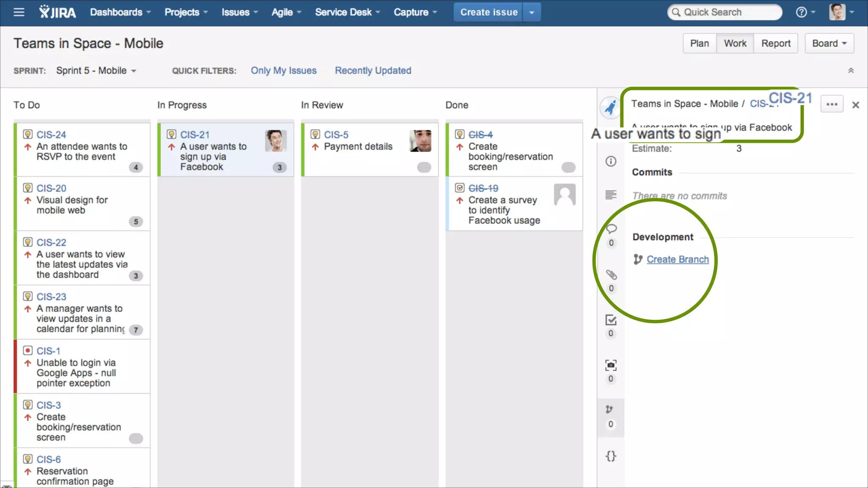868x488 pixels.
Task: Switch to the Report view tab
Action: pyautogui.click(x=776, y=44)
